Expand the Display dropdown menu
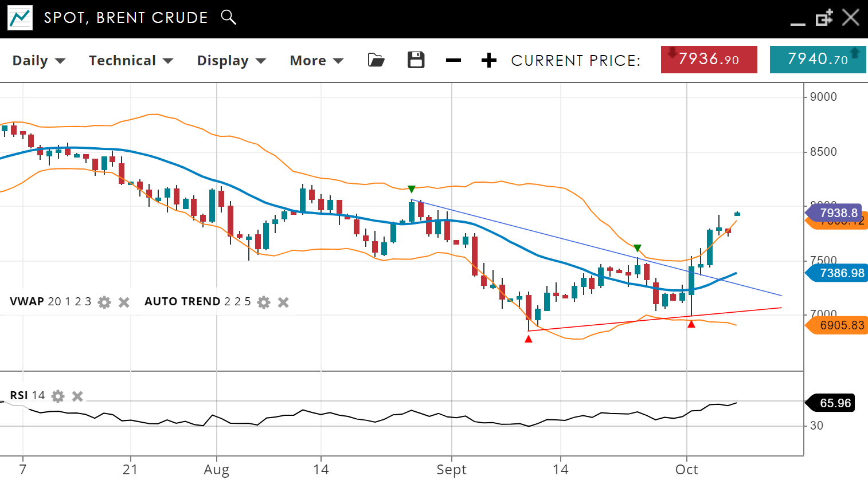Viewport: 868px width, 480px height. pos(232,61)
